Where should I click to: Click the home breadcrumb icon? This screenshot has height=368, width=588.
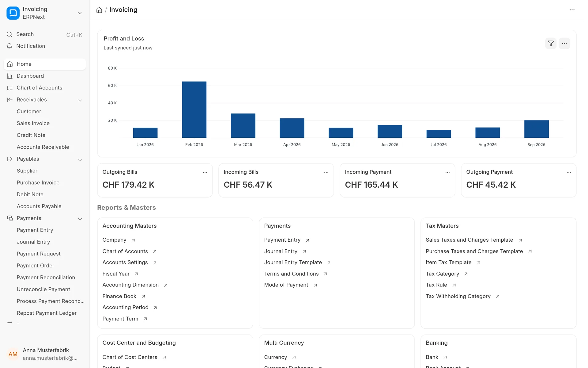tap(99, 10)
